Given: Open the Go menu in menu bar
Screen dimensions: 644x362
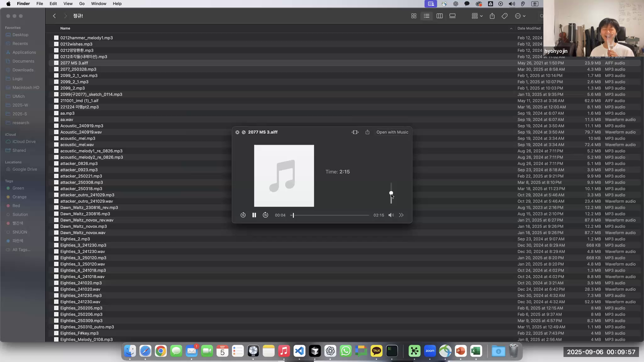Looking at the screenshot, I should tap(82, 4).
